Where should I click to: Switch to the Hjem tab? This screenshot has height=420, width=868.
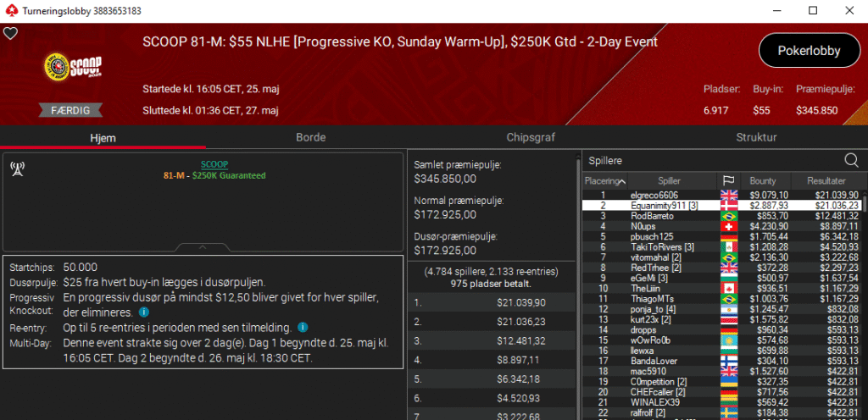(103, 138)
